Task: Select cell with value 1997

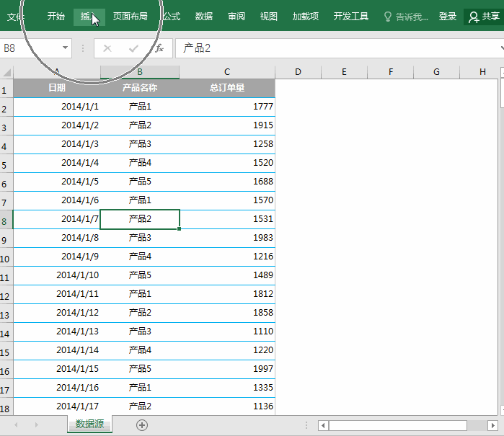Action: click(x=227, y=369)
